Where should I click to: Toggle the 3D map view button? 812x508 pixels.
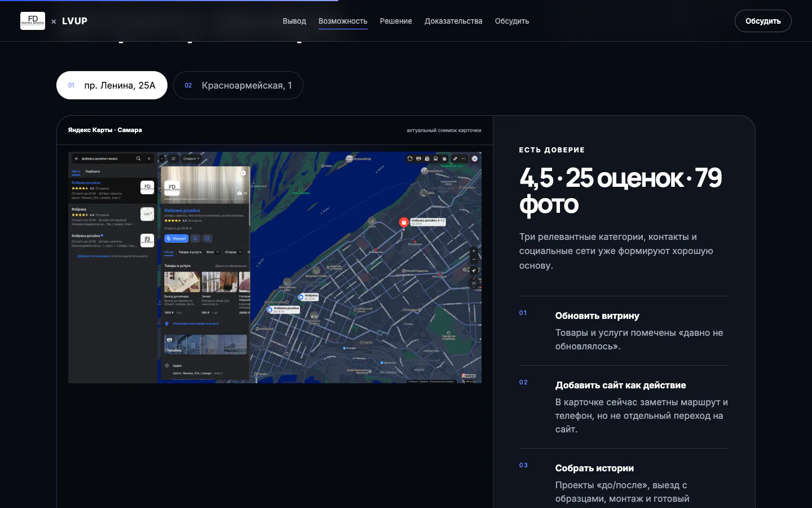point(474,283)
